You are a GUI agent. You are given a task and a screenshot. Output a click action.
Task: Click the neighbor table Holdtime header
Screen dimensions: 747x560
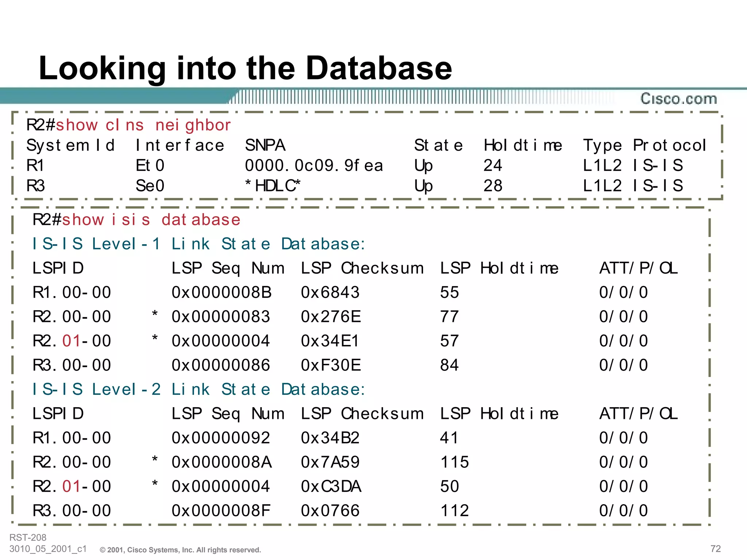click(523, 145)
